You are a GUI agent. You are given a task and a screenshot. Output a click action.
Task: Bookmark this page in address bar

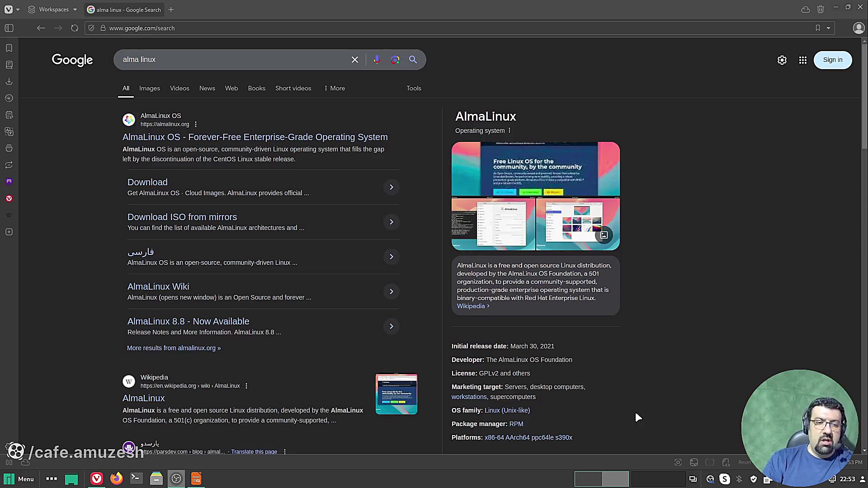[x=818, y=28]
